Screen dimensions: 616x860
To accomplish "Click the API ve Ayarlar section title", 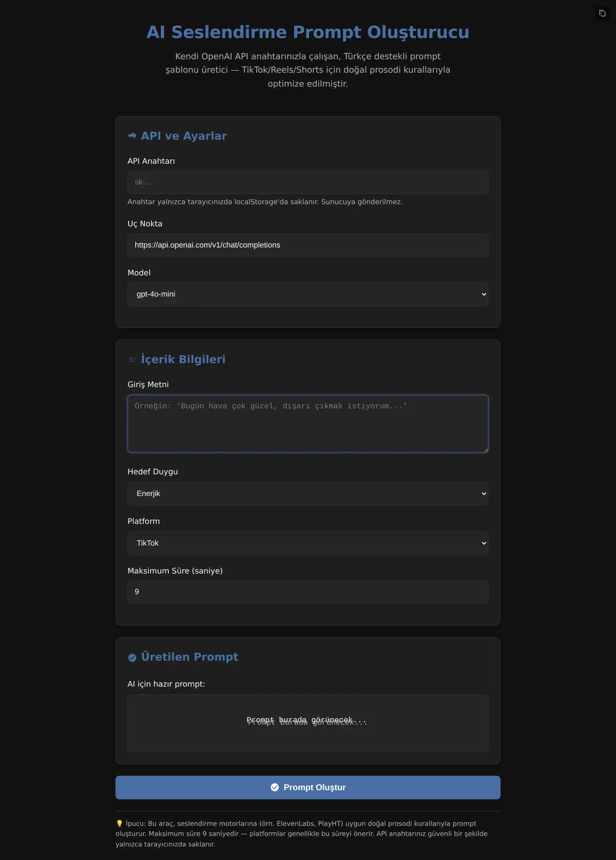I will 184,136.
